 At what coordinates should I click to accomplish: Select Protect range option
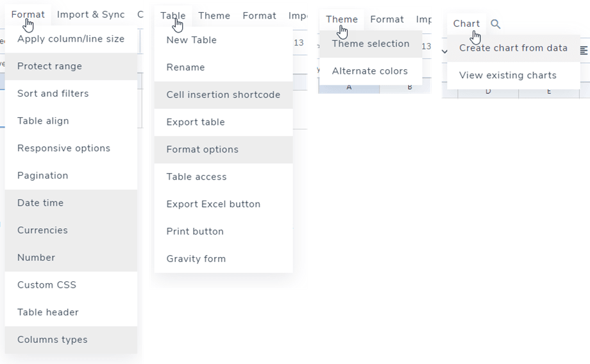click(49, 66)
